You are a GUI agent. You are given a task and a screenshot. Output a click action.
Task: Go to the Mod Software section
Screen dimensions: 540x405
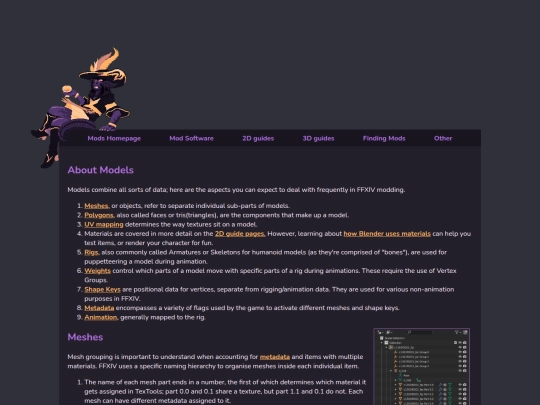pyautogui.click(x=191, y=138)
